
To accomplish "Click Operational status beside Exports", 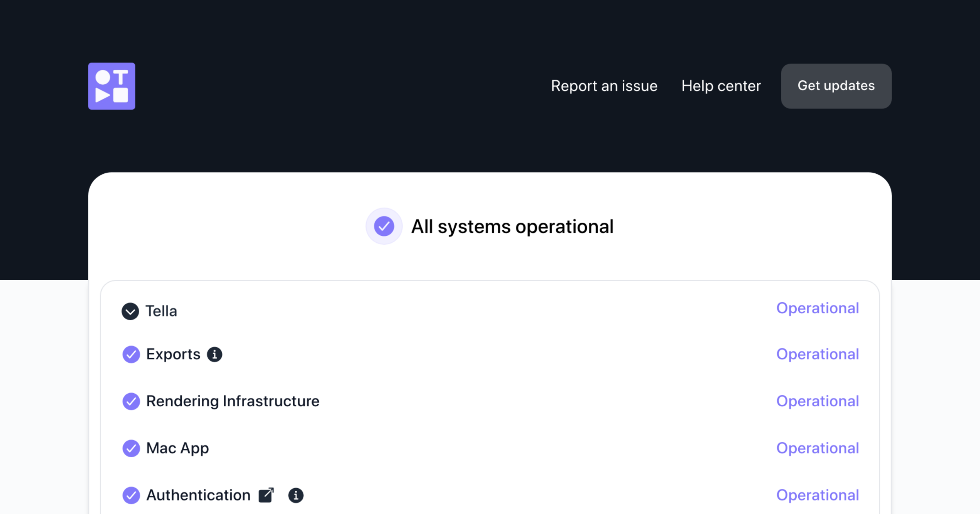I will tap(817, 354).
